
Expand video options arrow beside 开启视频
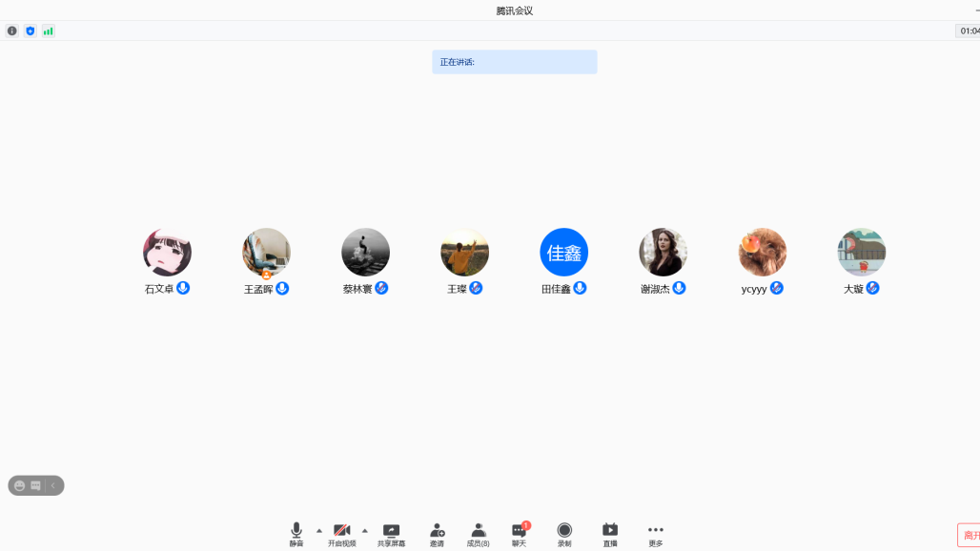click(364, 530)
